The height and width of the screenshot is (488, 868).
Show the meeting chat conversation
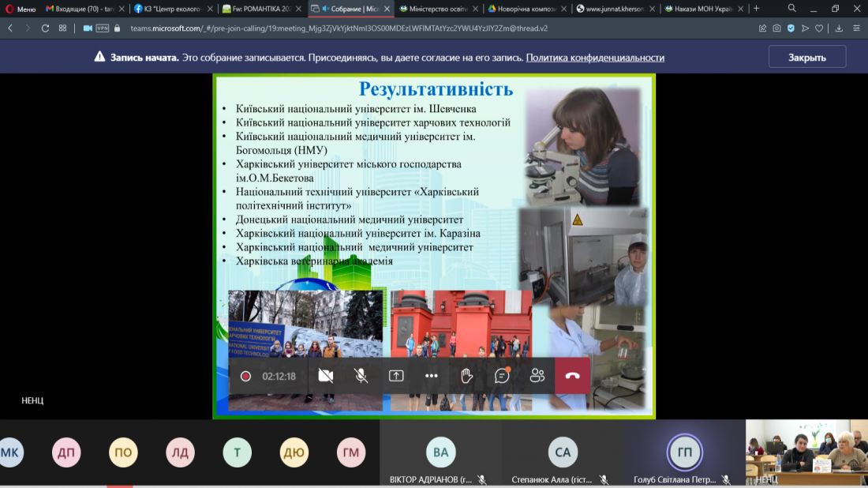point(502,376)
